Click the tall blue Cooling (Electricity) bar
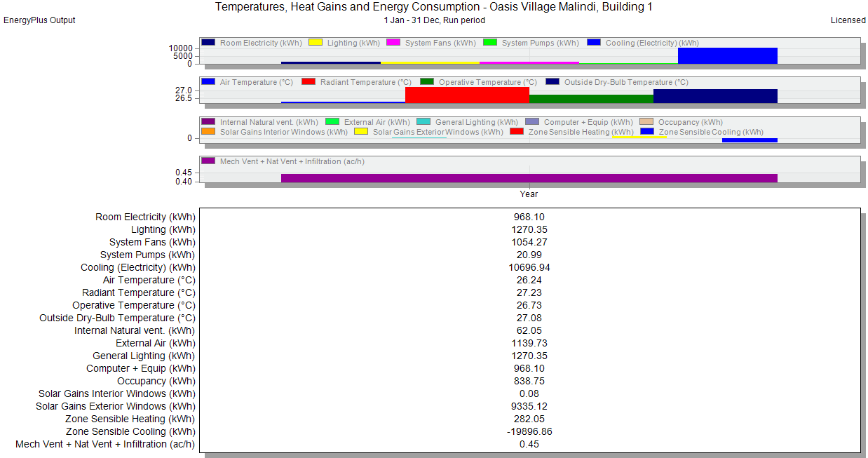The height and width of the screenshot is (458, 868). tap(728, 56)
